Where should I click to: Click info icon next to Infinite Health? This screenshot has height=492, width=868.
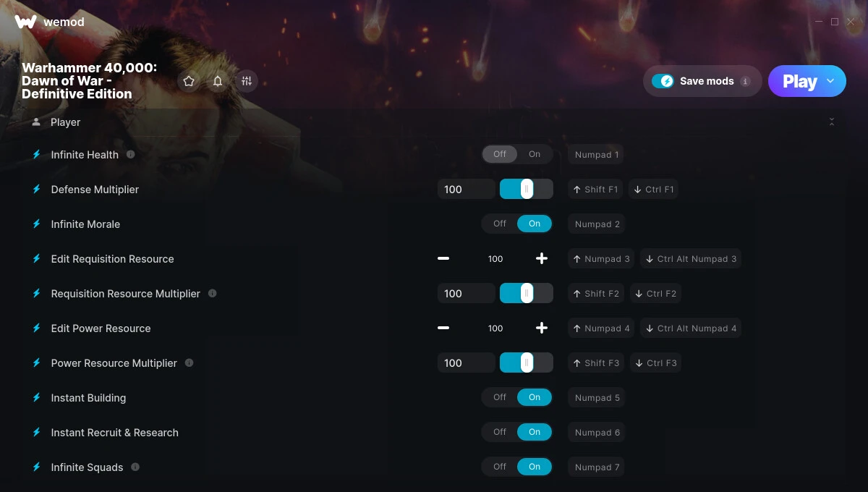[x=130, y=154]
